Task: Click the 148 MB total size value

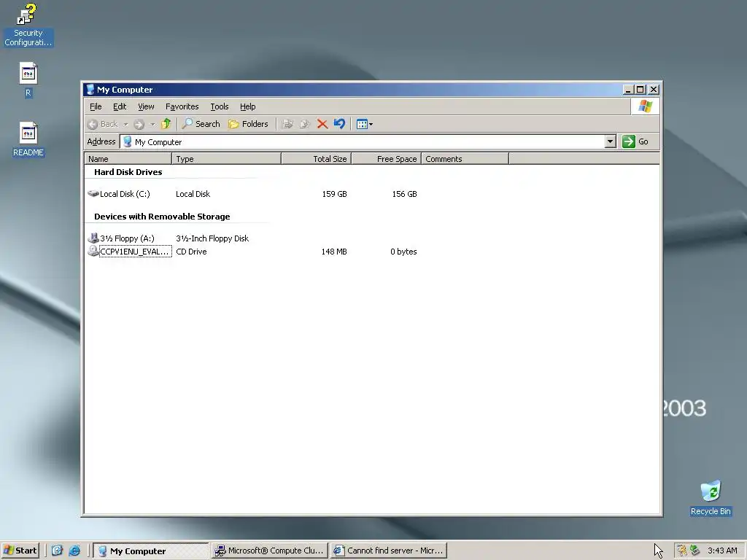Action: pyautogui.click(x=334, y=252)
